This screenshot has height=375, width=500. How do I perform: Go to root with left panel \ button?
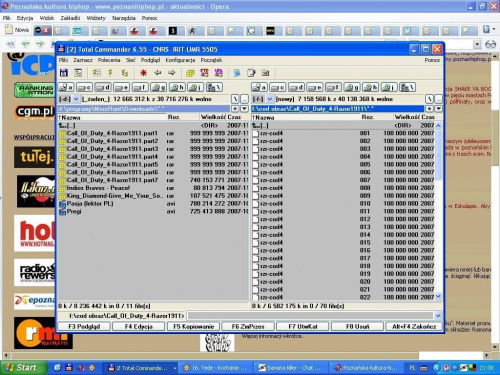pos(235,99)
